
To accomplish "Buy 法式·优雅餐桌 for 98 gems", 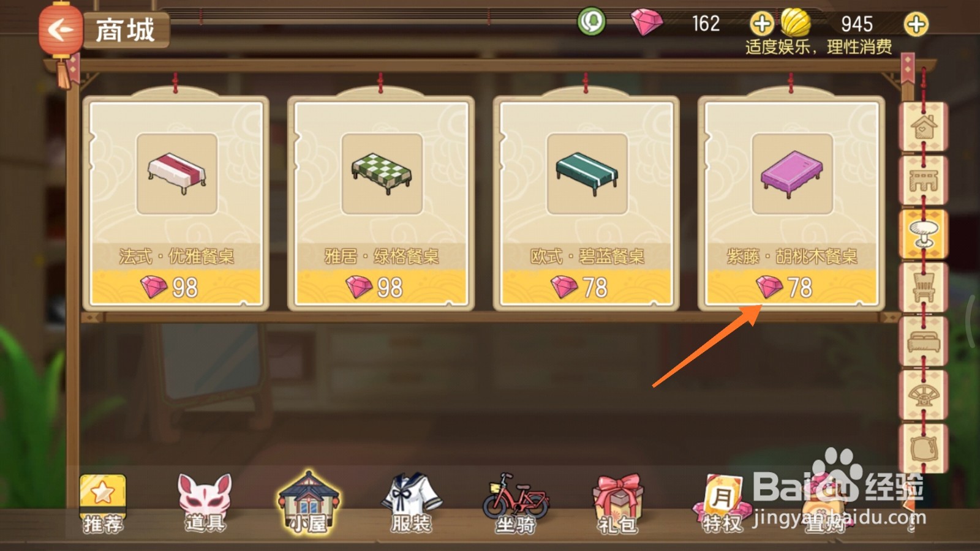I will pyautogui.click(x=176, y=287).
